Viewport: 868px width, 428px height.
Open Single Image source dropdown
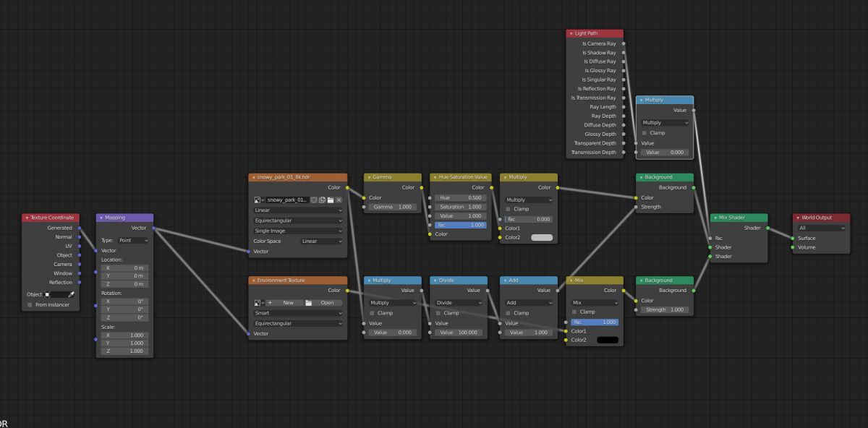coord(298,231)
